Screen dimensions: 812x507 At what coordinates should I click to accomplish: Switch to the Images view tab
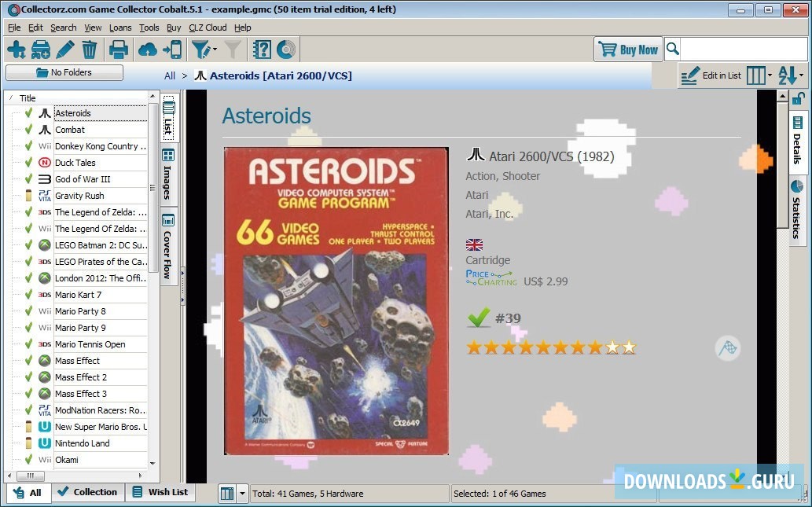pyautogui.click(x=168, y=174)
